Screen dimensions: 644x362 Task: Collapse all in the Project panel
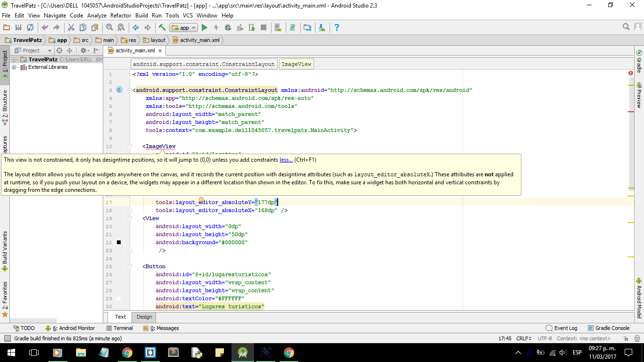coord(70,50)
